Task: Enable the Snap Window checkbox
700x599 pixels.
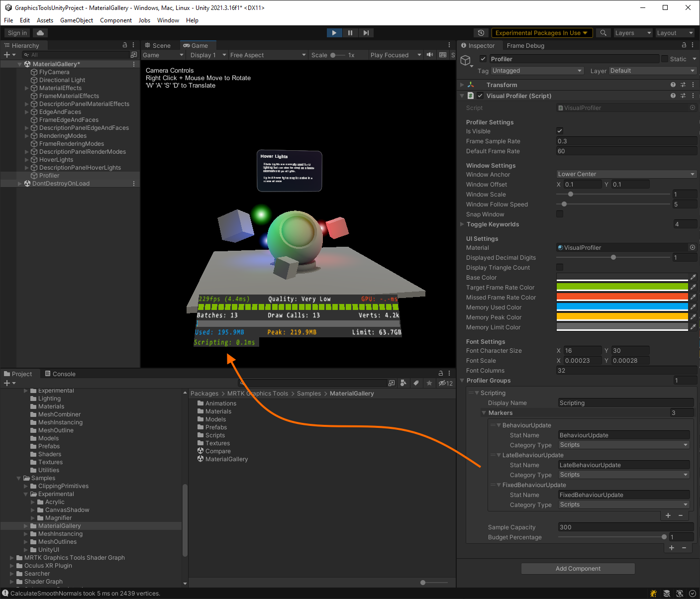Action: coord(560,214)
